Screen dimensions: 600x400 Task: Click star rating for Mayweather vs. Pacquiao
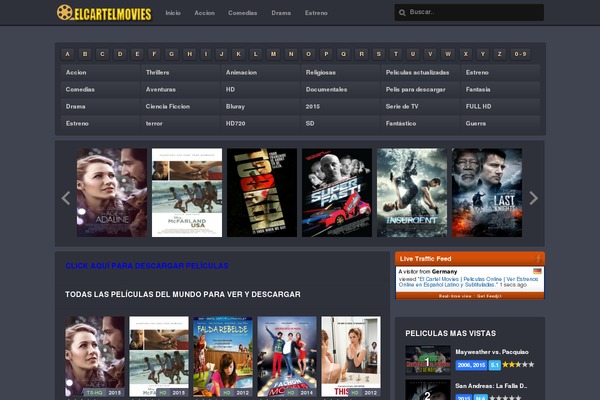pos(518,364)
